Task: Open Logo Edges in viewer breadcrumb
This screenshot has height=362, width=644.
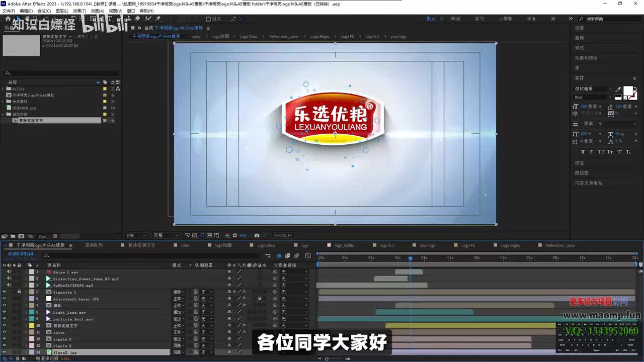Action: [x=320, y=37]
